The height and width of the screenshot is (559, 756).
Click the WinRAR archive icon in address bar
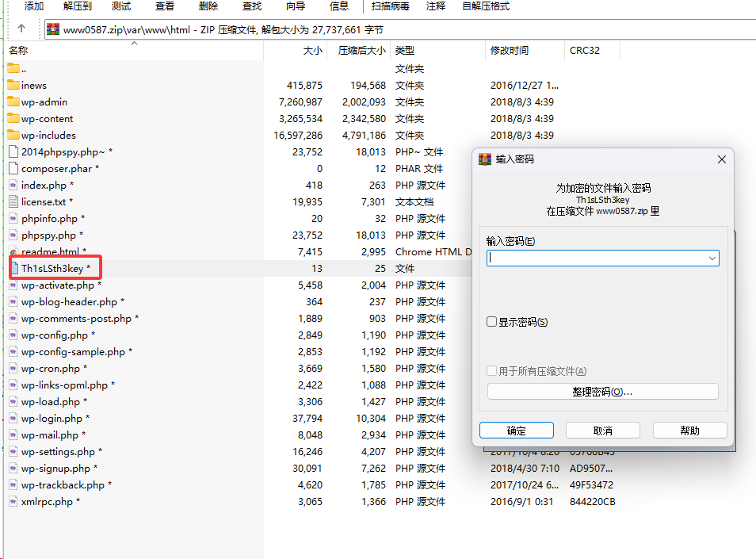[x=53, y=29]
